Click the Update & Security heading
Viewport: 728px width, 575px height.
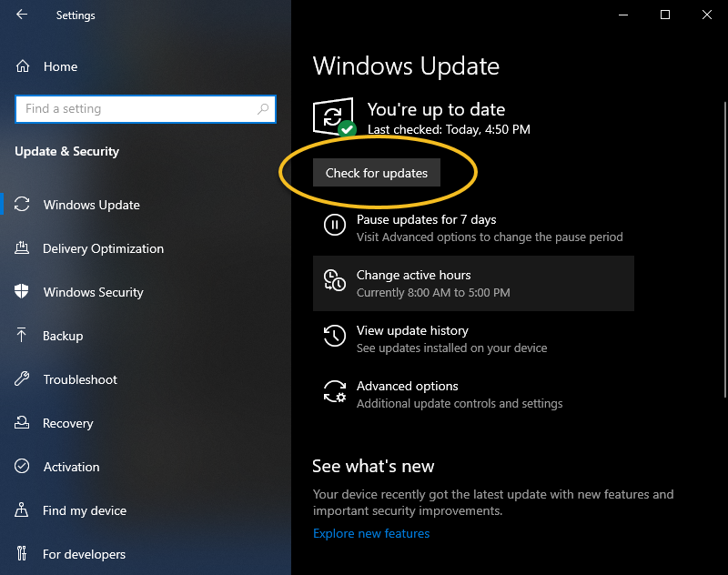pos(66,151)
